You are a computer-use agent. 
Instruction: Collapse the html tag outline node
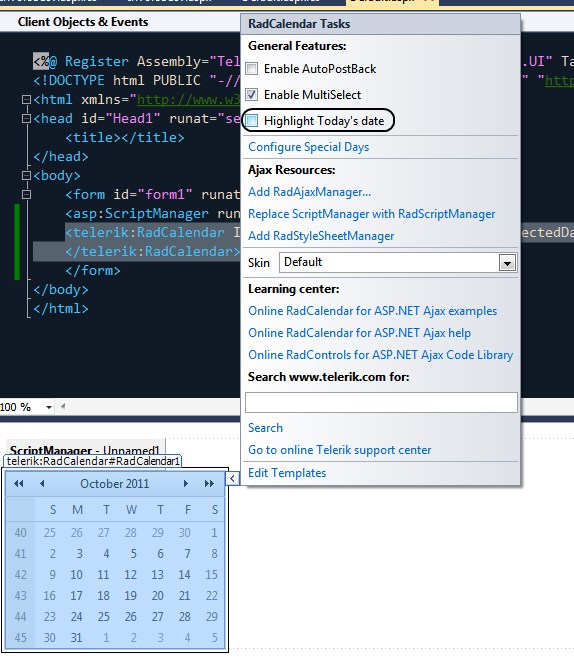coord(26,100)
